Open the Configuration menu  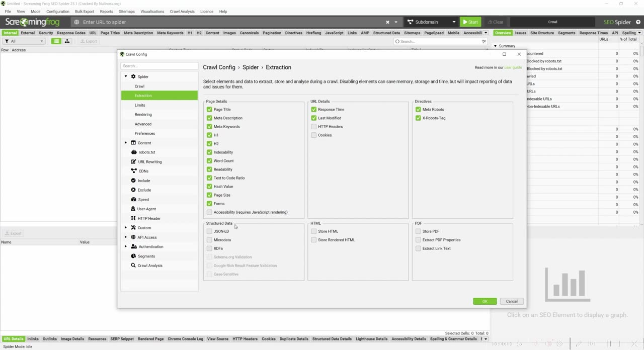click(58, 11)
